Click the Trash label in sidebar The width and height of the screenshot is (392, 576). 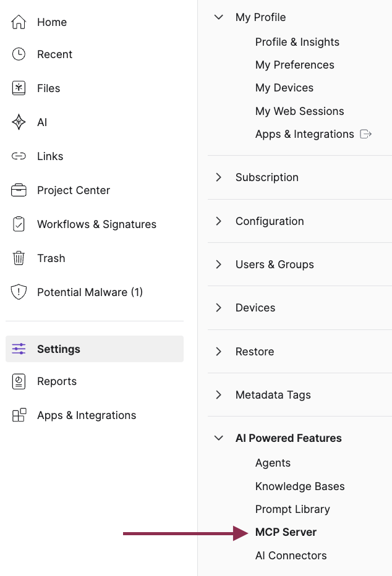click(51, 258)
